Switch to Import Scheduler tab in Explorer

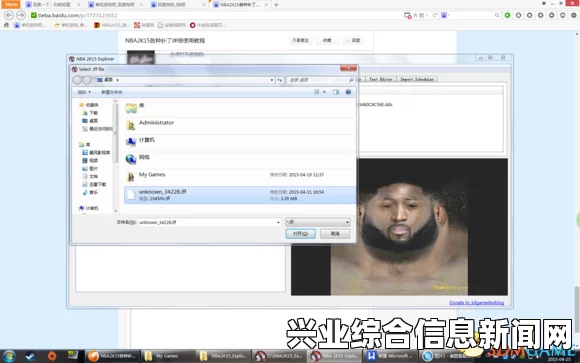(417, 79)
